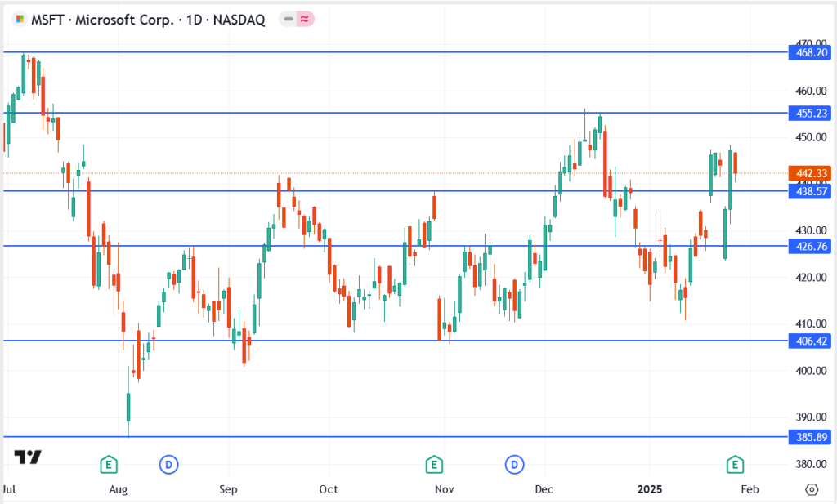The width and height of the screenshot is (837, 504).
Task: Select the 438.57 price level label
Action: [x=808, y=191]
